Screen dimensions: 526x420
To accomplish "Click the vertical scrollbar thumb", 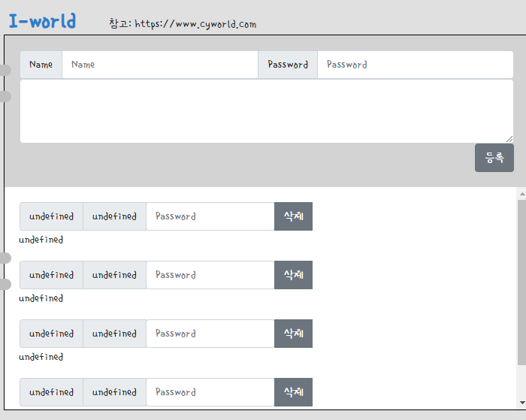I will pyautogui.click(x=522, y=283).
